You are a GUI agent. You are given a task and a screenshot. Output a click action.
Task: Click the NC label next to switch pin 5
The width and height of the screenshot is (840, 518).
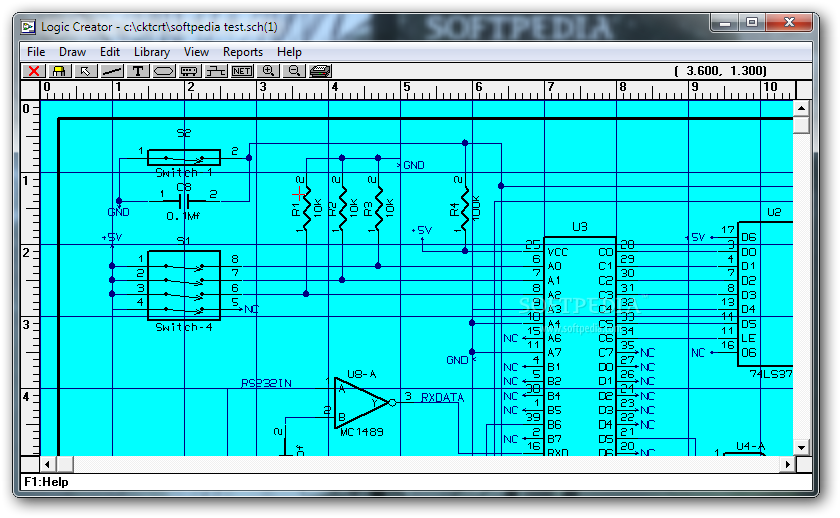(252, 309)
